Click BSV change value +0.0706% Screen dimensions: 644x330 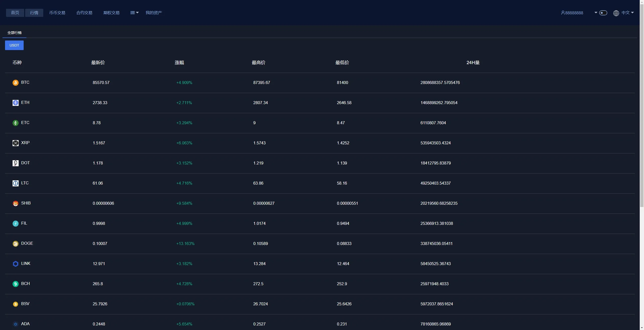point(185,304)
